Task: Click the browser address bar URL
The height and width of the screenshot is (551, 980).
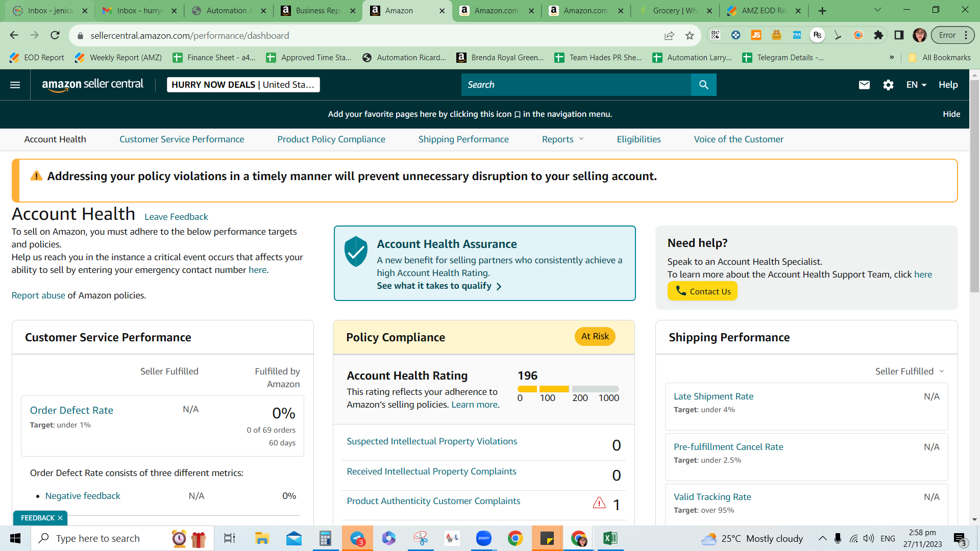Action: click(190, 35)
